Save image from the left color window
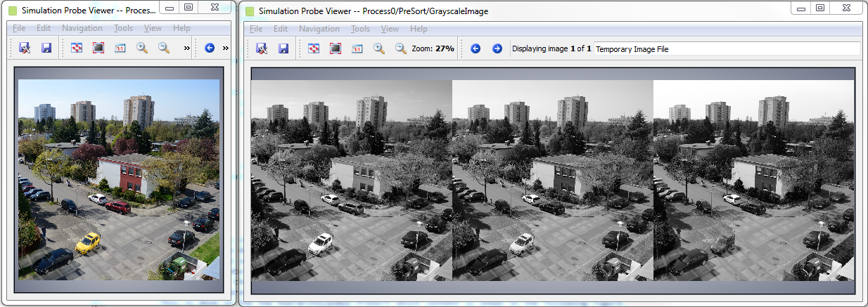Viewport: 868px width, 307px height. tap(46, 48)
